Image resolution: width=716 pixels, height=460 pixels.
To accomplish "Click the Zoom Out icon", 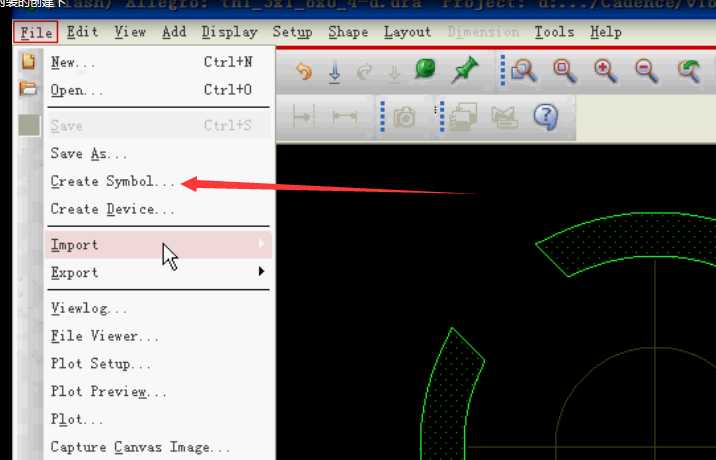I will click(647, 71).
